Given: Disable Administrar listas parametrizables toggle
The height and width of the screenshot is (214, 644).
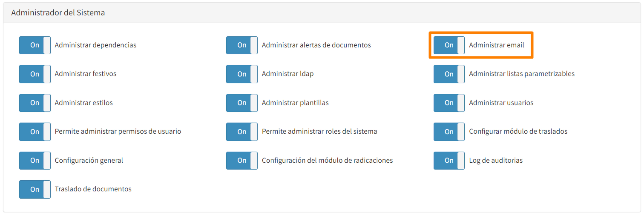Looking at the screenshot, I should pyautogui.click(x=449, y=74).
